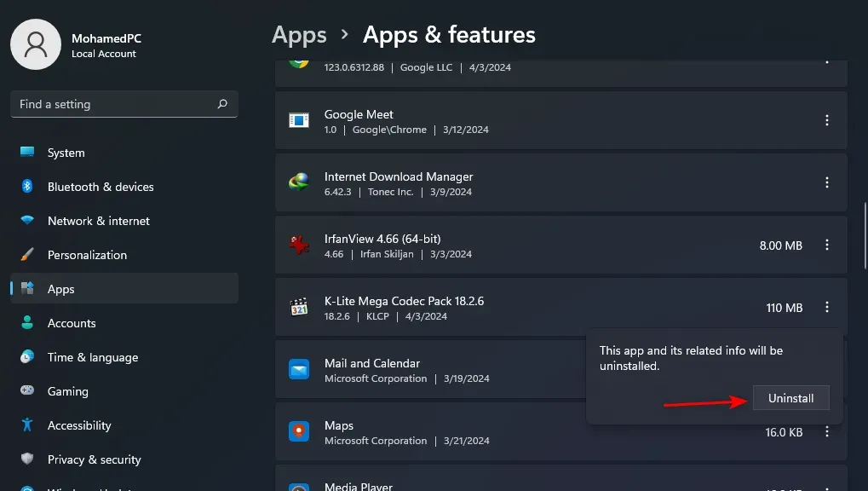Click the Network wifi icon in sidebar
This screenshot has width=868, height=491.
coord(27,220)
